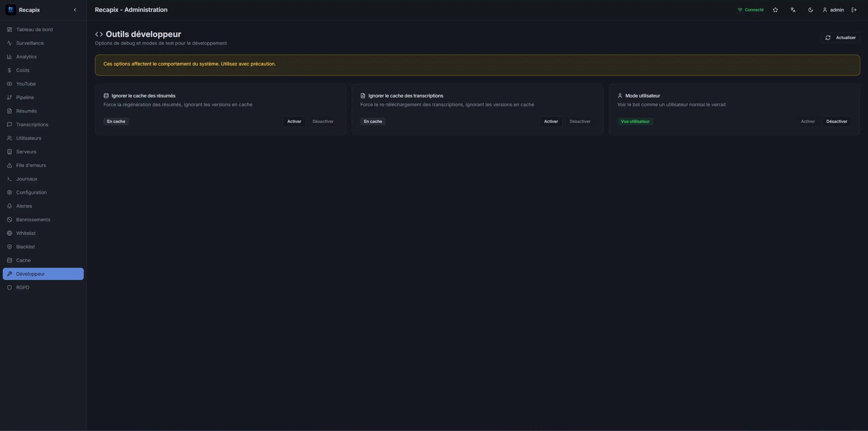Viewport: 868px width, 431px height.
Task: Click the Vue utilisateur green badge
Action: coord(635,121)
